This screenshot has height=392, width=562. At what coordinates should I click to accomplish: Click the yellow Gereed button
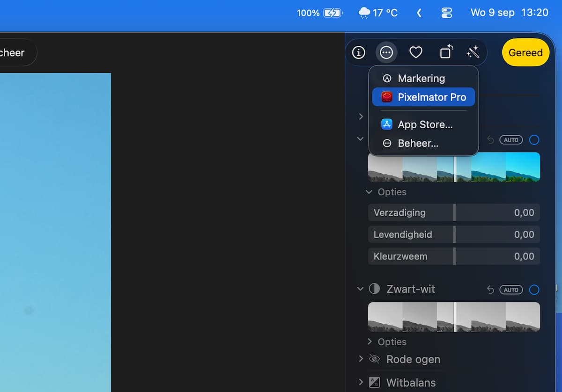525,52
